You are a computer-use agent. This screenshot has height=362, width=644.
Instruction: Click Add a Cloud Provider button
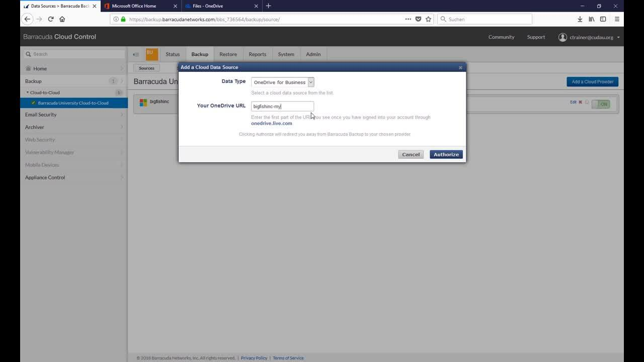[592, 81]
